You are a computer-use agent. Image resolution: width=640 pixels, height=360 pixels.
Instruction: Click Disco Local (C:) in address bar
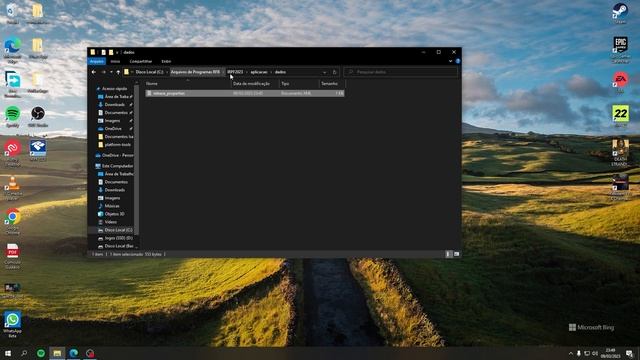point(149,72)
